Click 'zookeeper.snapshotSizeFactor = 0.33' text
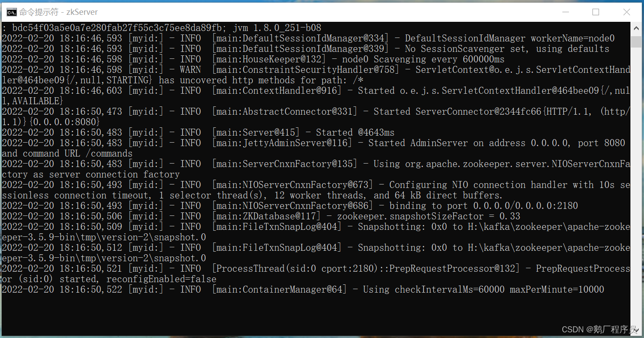644x338 pixels. (428, 216)
